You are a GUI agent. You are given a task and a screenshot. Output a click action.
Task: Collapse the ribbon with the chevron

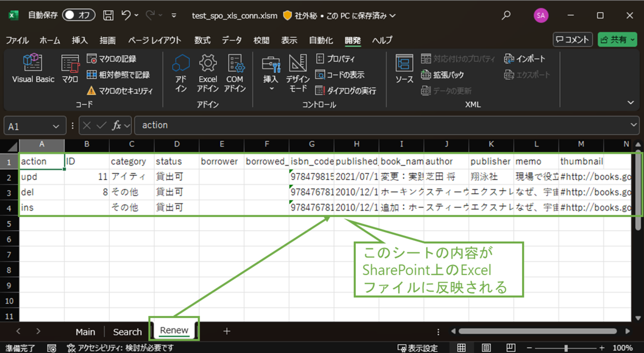631,102
